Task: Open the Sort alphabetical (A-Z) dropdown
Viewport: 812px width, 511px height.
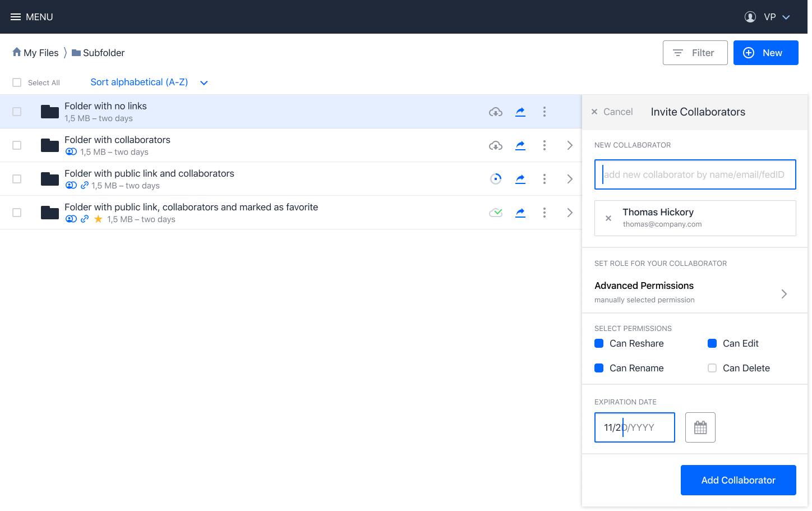Action: pyautogui.click(x=149, y=82)
